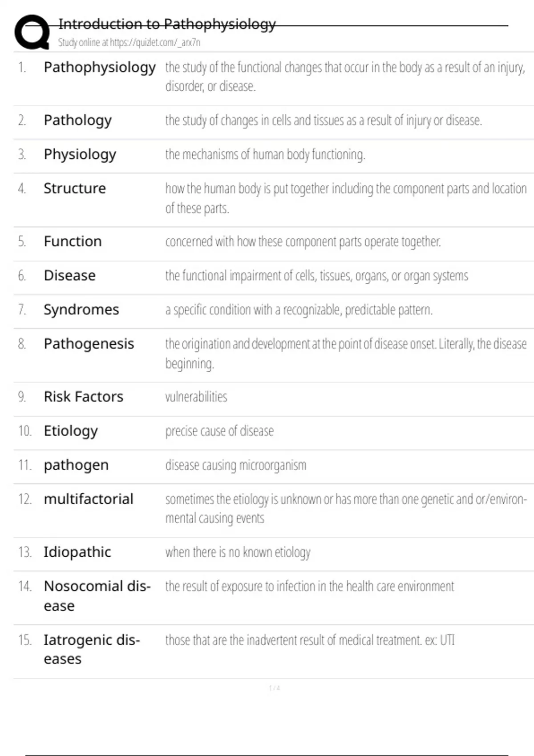Click the Introduction to Pathophysiology title
The height and width of the screenshot is (756, 534).
[x=167, y=24]
